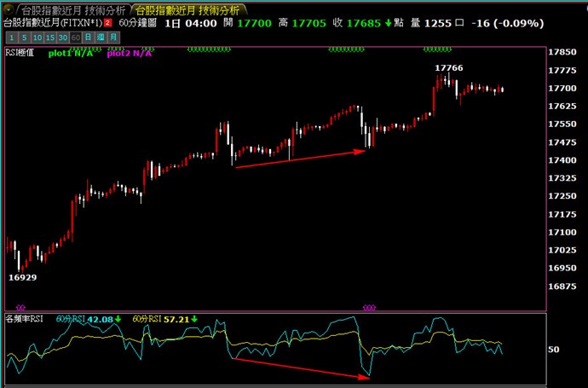This screenshot has width=588, height=388.
Task: Click the magenta plot2 N/A label
Action: pyautogui.click(x=129, y=54)
